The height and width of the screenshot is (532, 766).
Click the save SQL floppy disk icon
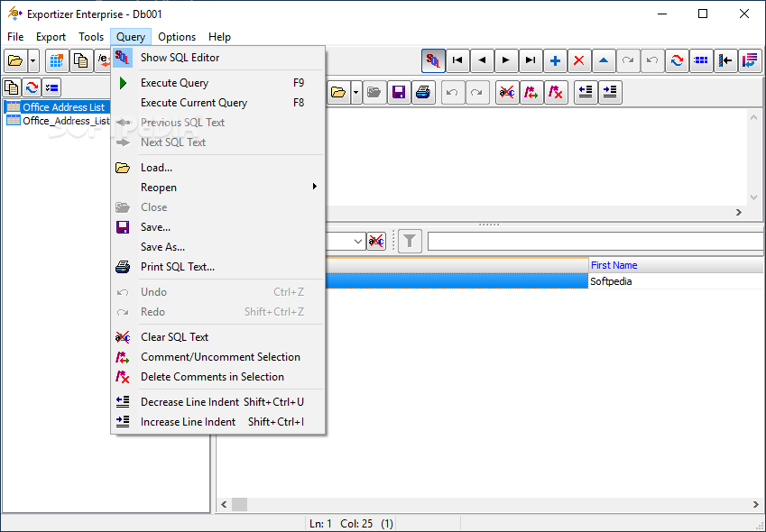click(399, 92)
